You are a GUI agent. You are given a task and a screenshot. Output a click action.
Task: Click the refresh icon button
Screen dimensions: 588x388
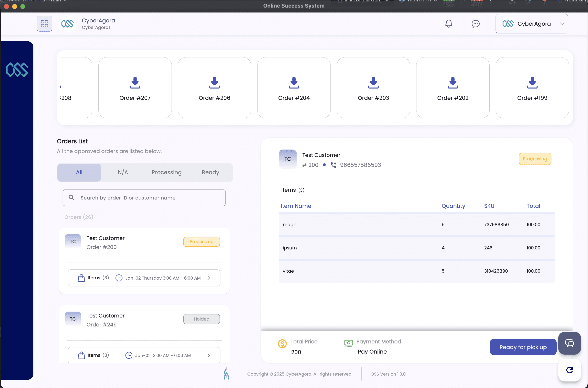tap(569, 370)
